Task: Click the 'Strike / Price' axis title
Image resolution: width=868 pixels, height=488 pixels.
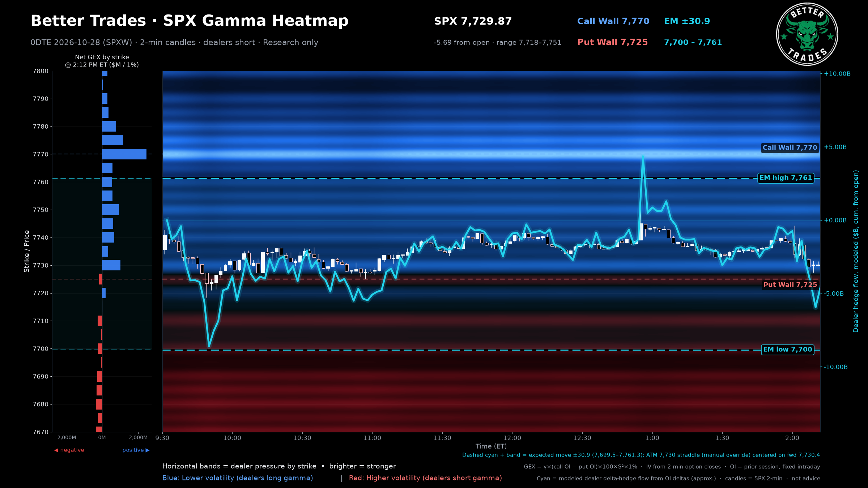Action: (x=26, y=251)
